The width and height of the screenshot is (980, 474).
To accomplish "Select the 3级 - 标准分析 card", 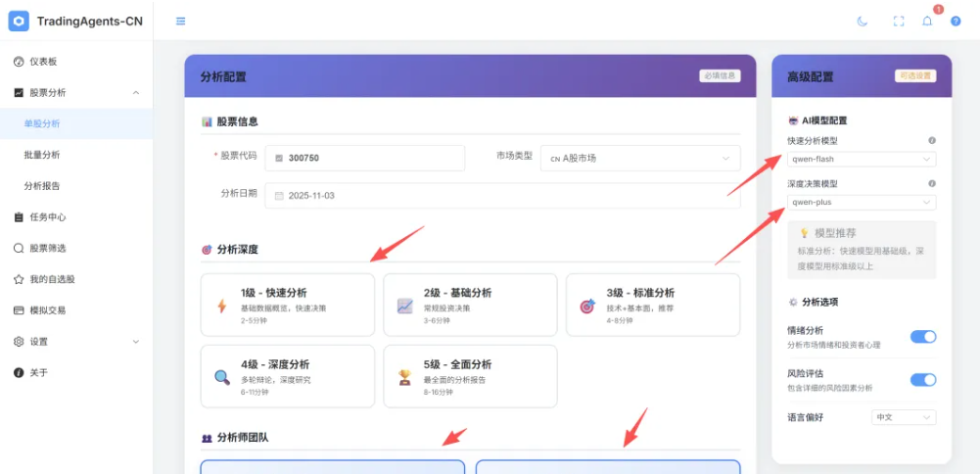I will click(x=653, y=305).
